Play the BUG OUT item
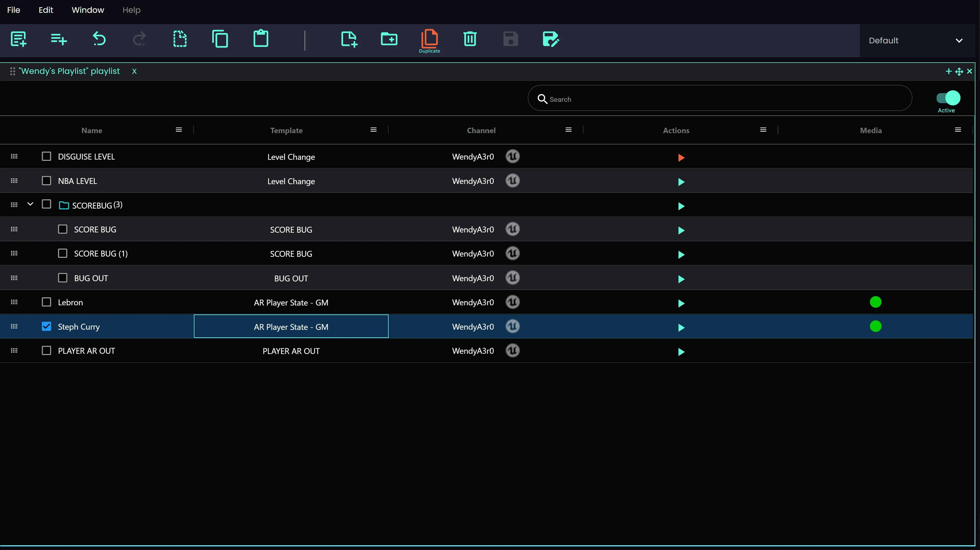The image size is (980, 550). pyautogui.click(x=681, y=279)
